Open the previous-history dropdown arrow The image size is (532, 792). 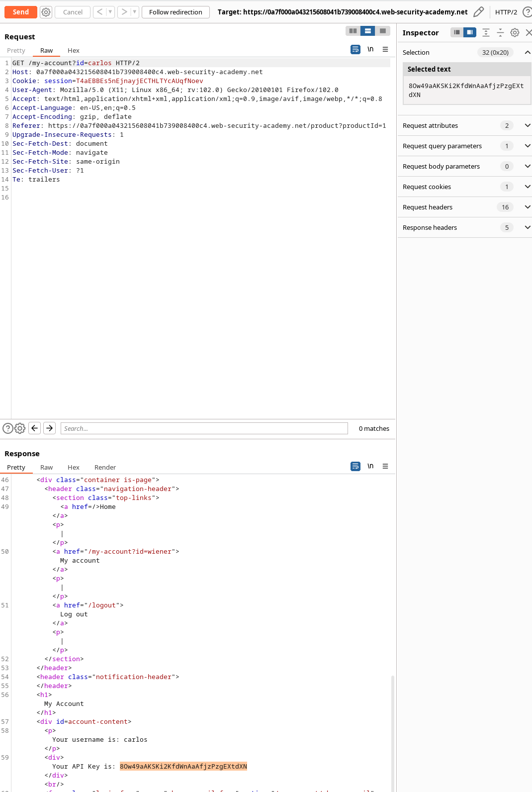(x=110, y=12)
